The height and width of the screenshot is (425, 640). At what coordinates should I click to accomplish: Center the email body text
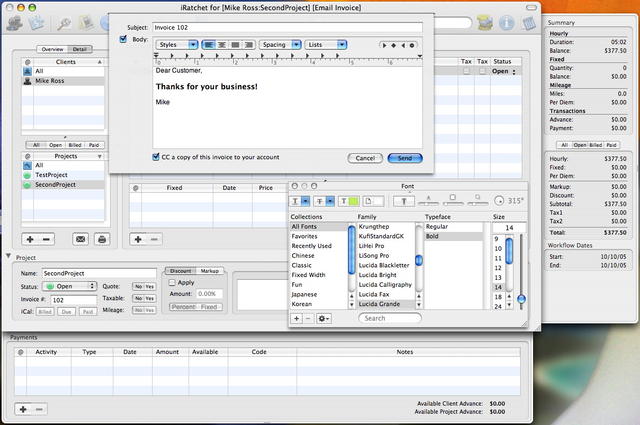[222, 45]
